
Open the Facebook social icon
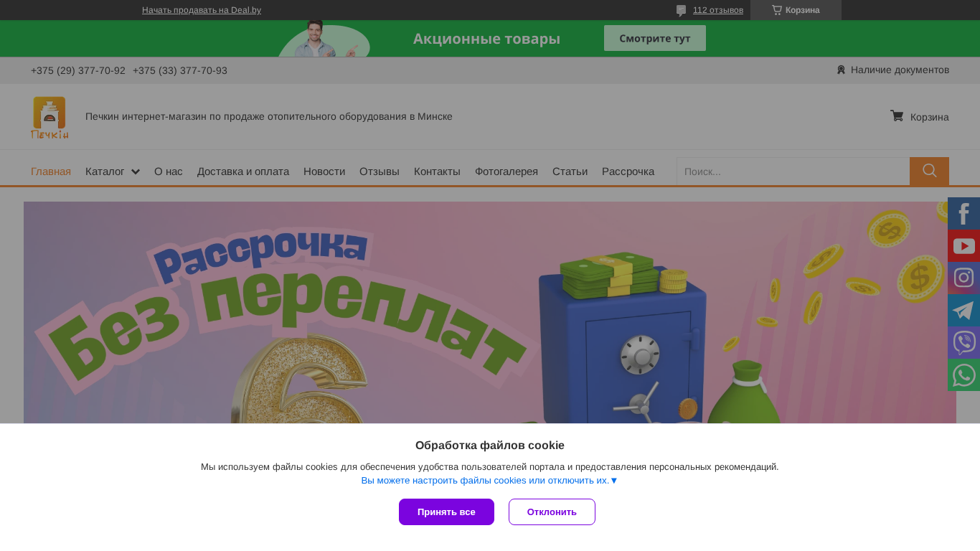tap(963, 213)
